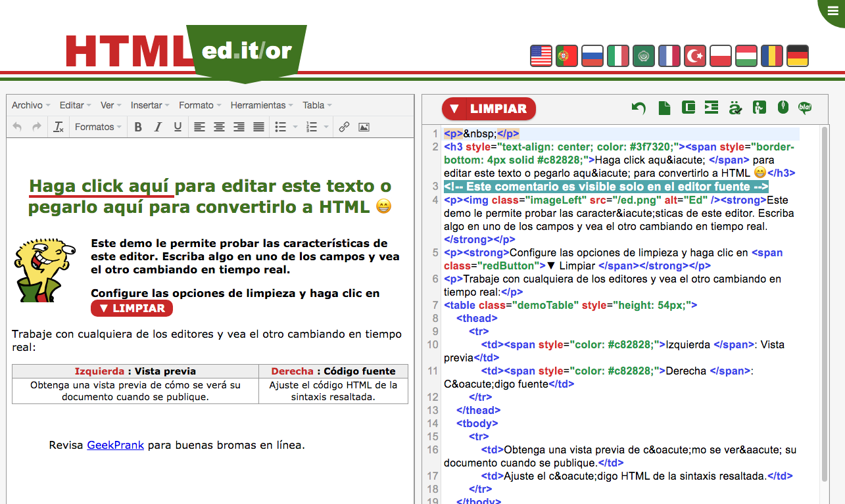Click the undo icon in the source editor toolbar

pos(639,108)
